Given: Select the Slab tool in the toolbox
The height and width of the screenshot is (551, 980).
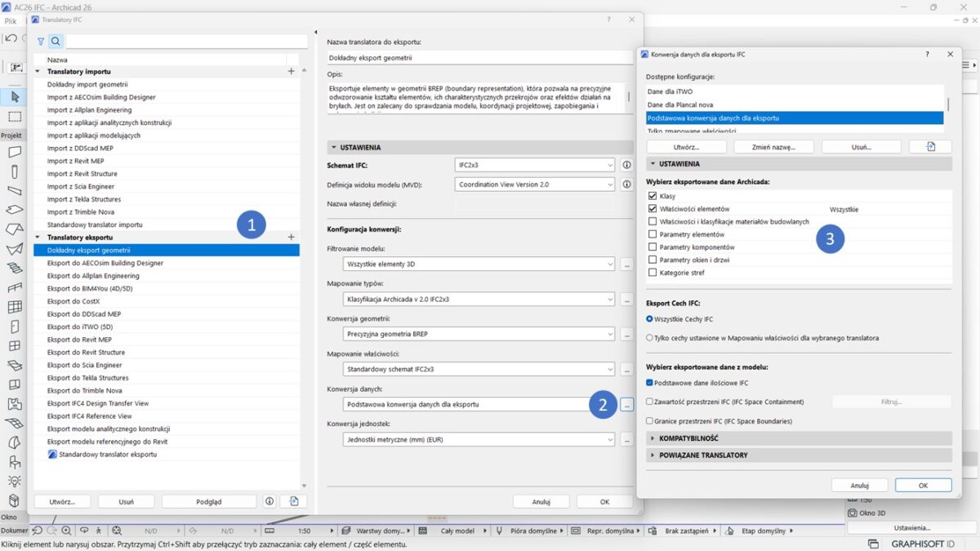Looking at the screenshot, I should pyautogui.click(x=15, y=211).
